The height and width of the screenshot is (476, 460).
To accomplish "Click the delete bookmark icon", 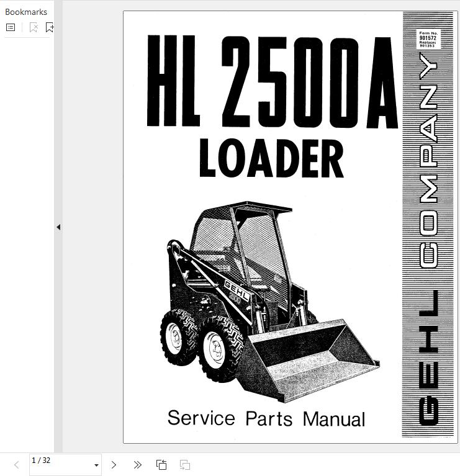I will tap(34, 27).
